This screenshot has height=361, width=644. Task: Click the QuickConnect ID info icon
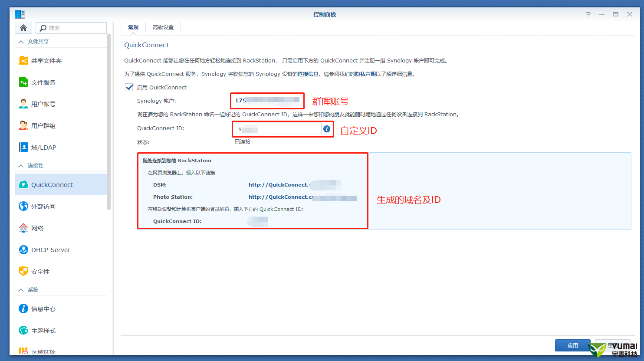coord(327,129)
